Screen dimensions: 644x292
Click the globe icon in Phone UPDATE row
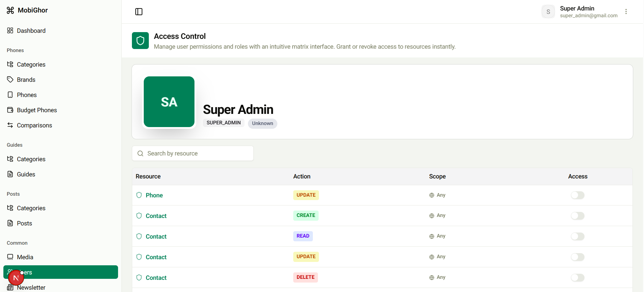[432, 195]
